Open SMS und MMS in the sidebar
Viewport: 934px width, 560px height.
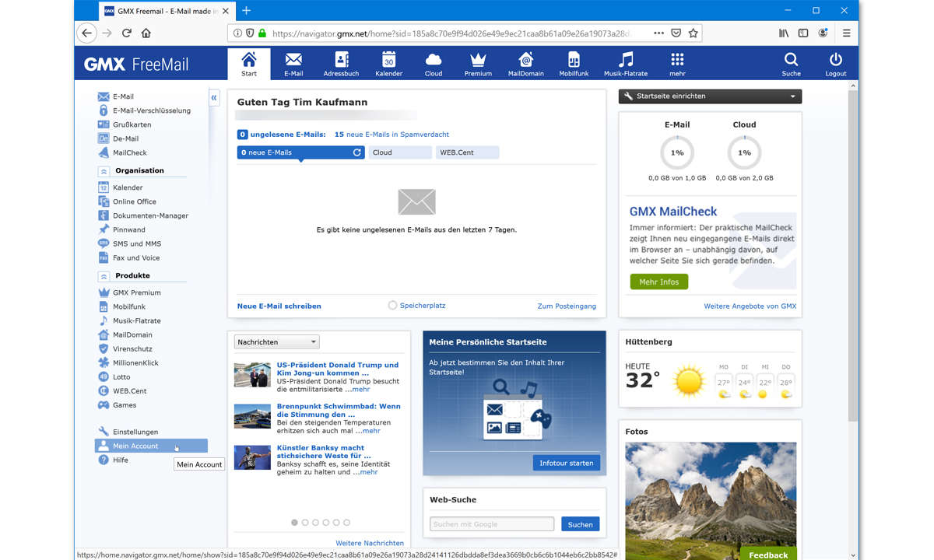coord(136,243)
